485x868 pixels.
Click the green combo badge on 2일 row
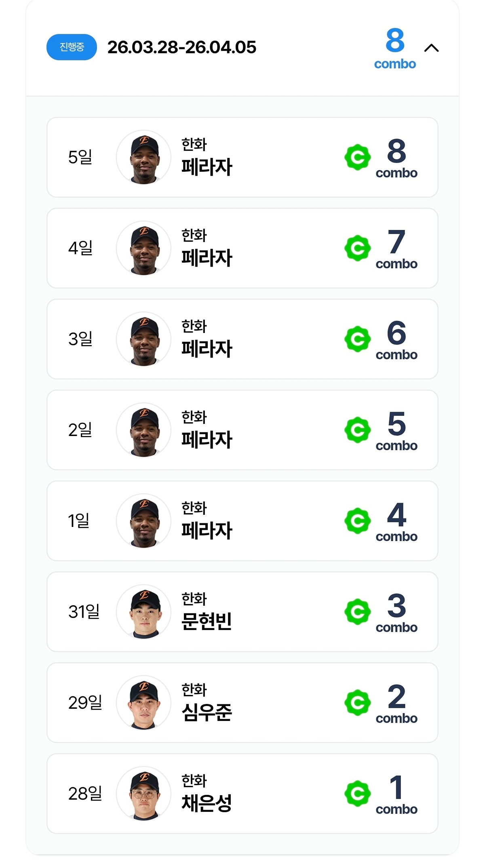pos(357,430)
